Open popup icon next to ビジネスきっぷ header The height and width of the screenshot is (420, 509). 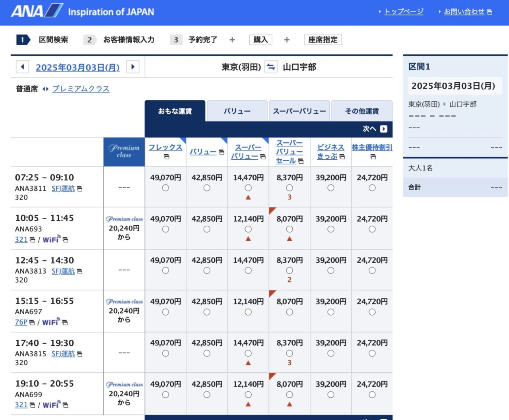click(x=342, y=157)
